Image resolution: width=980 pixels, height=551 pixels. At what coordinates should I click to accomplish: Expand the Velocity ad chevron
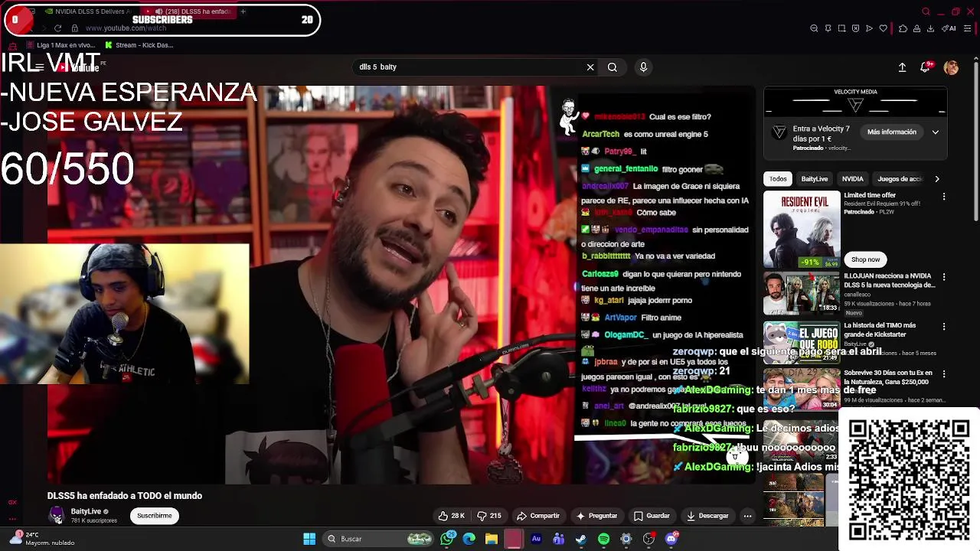click(935, 132)
